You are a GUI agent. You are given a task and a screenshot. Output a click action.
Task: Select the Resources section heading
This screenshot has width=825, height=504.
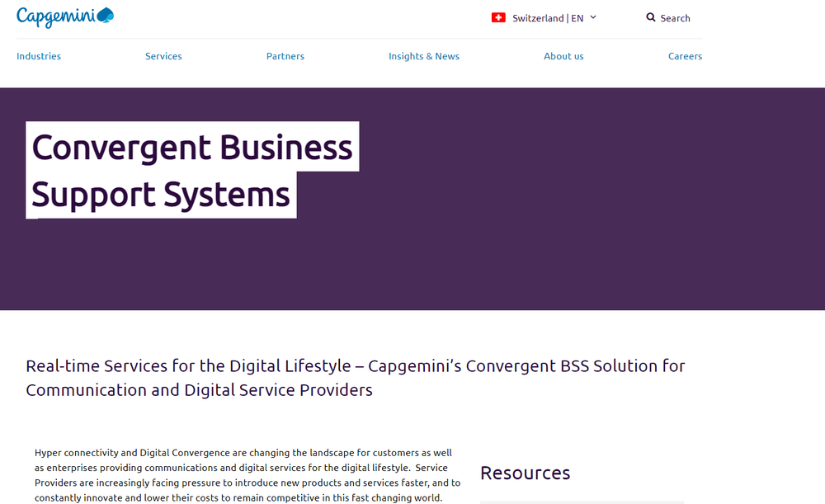[525, 473]
